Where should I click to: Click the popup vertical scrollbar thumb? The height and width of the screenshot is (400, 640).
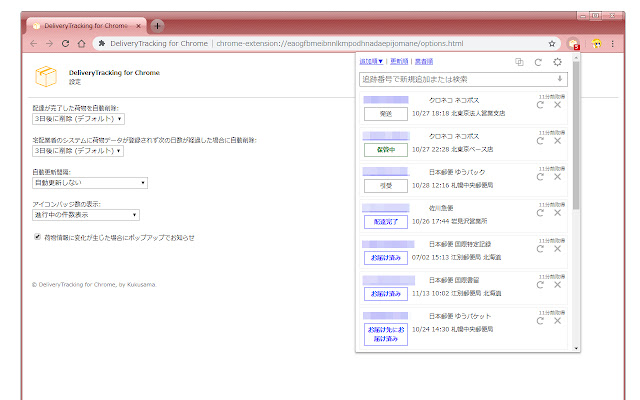[x=576, y=136]
